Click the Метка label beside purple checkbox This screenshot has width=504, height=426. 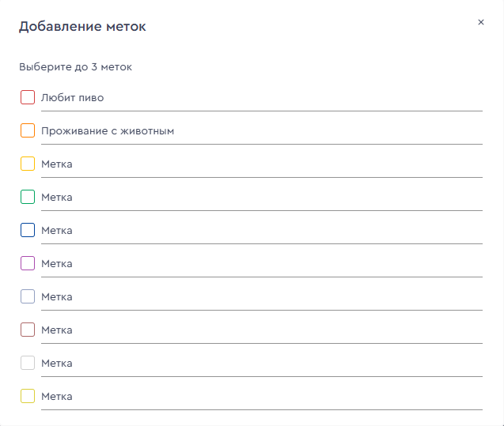[57, 263]
